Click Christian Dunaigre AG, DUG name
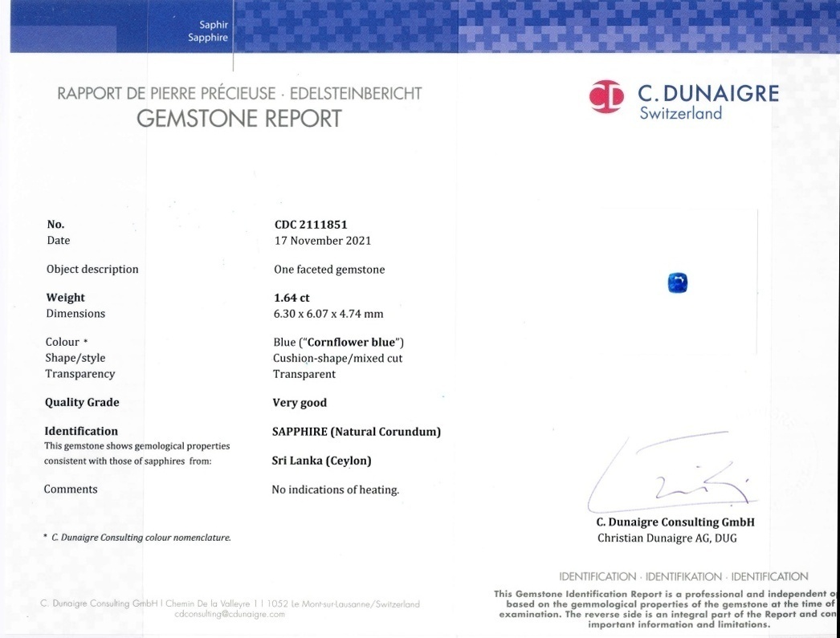840x638 pixels. pyautogui.click(x=667, y=538)
